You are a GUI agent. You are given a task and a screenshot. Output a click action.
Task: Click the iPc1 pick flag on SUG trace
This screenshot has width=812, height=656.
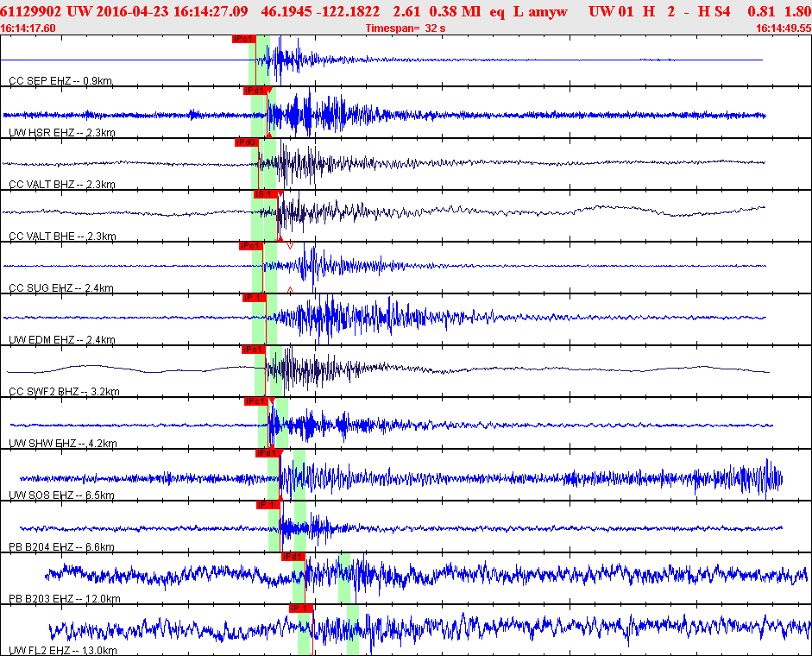pos(250,246)
